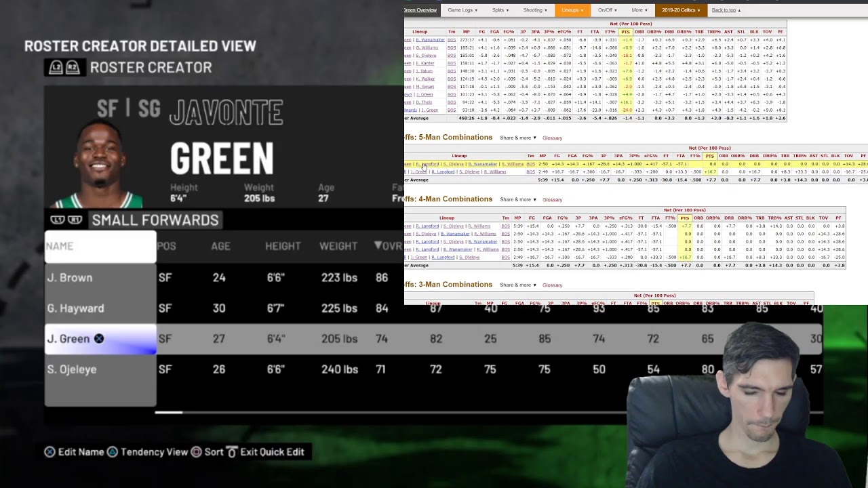Expand Share & more for 3-Man Combinations
This screenshot has width=868, height=488.
518,285
